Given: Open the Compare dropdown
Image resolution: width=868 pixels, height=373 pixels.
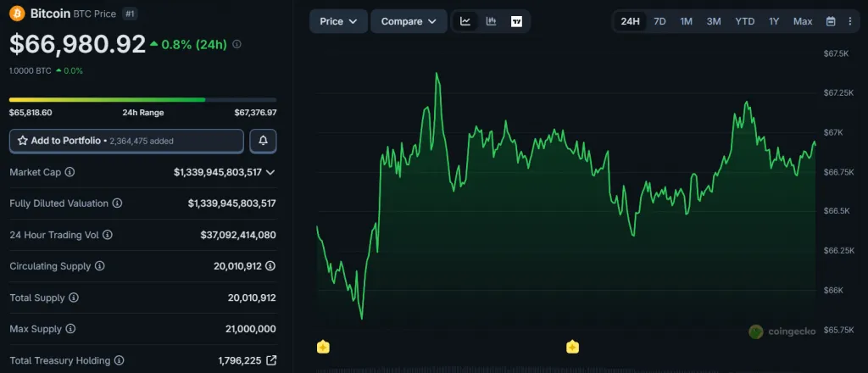Looking at the screenshot, I should 409,21.
